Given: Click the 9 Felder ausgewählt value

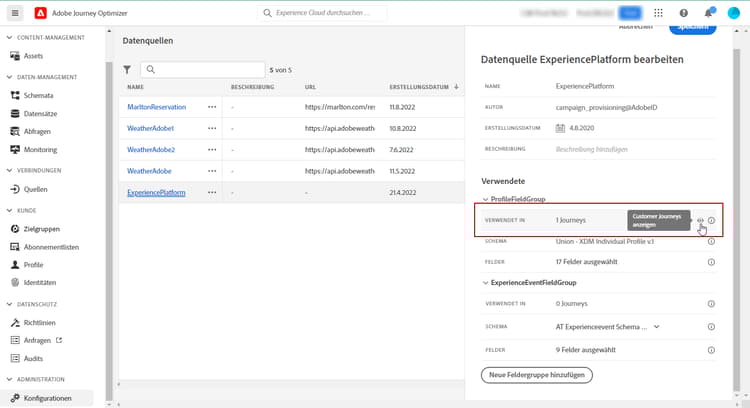Looking at the screenshot, I should tap(585, 350).
